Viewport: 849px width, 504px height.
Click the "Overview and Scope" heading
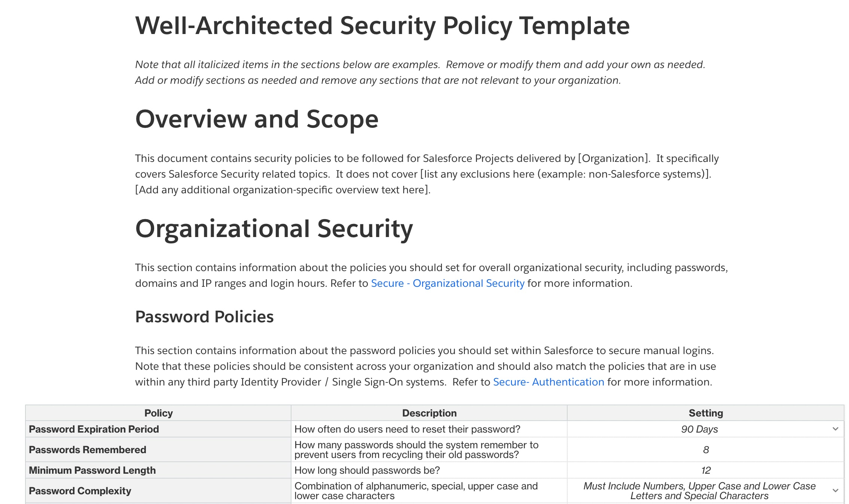(256, 119)
